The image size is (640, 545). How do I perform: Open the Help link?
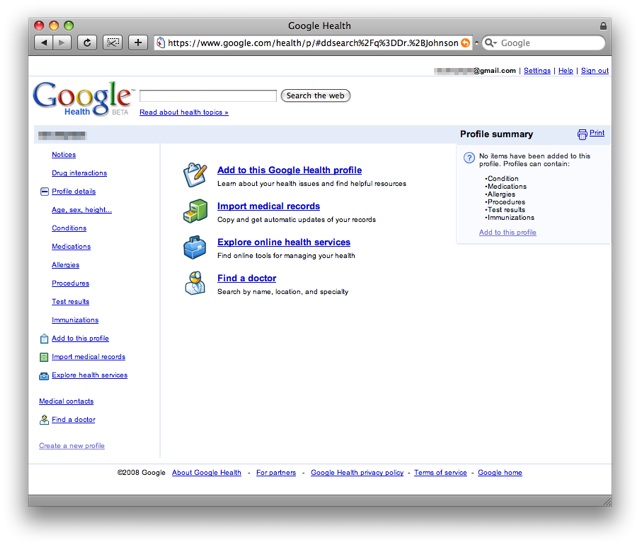click(x=565, y=71)
